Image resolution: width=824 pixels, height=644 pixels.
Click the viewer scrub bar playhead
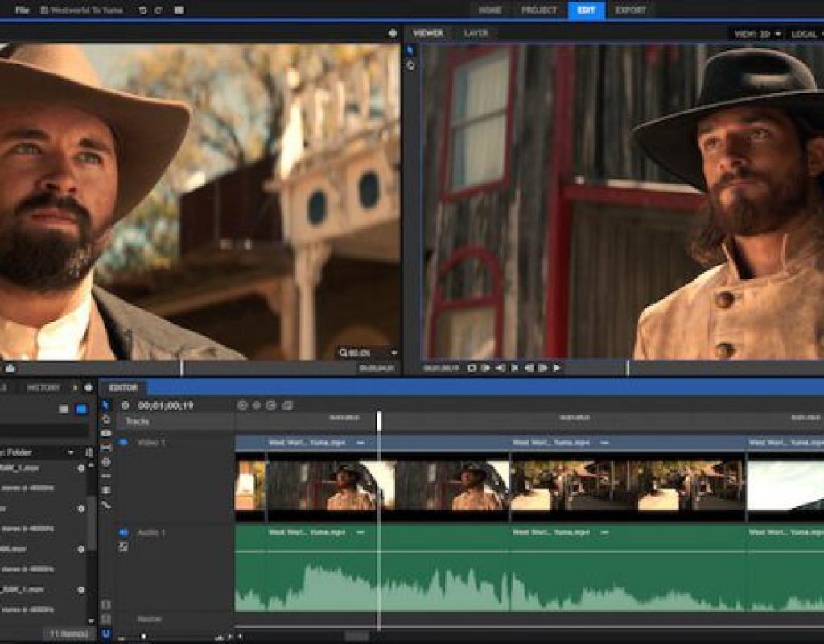click(x=628, y=368)
